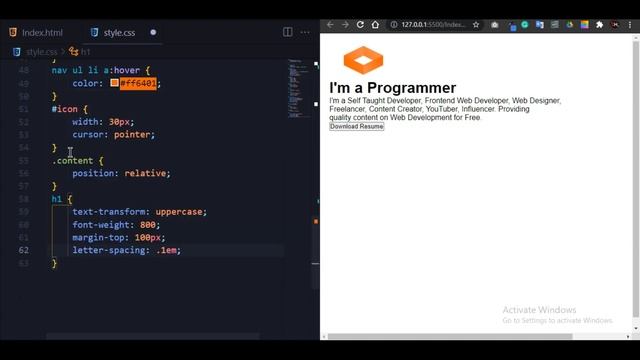Click the Download Resume button

coord(357,127)
